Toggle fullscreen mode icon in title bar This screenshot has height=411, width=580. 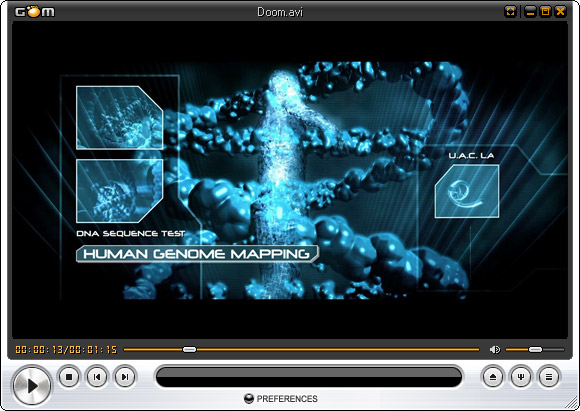pos(510,12)
